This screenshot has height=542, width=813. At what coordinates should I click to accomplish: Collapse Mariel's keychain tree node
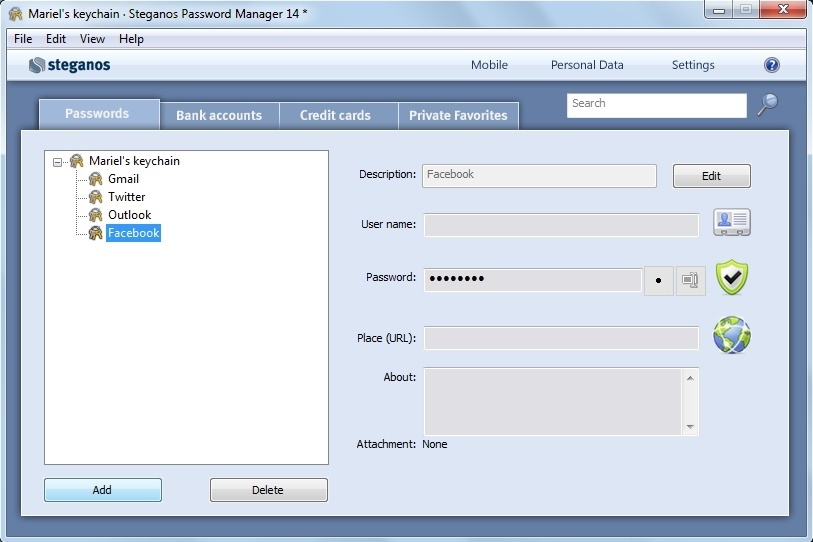[58, 162]
